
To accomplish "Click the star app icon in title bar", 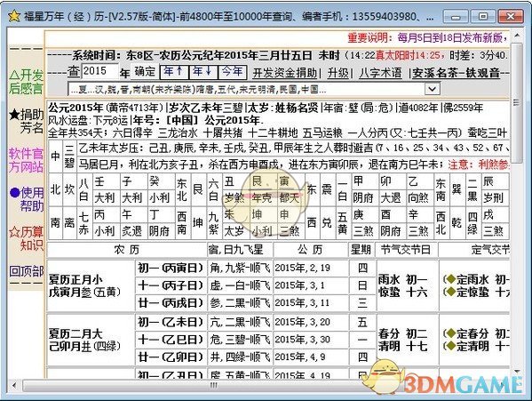I will tap(14, 16).
